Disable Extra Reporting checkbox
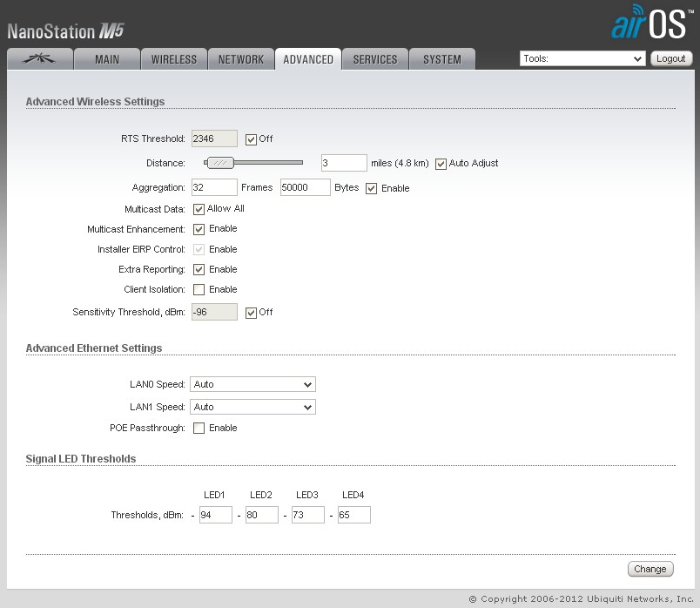 point(199,269)
